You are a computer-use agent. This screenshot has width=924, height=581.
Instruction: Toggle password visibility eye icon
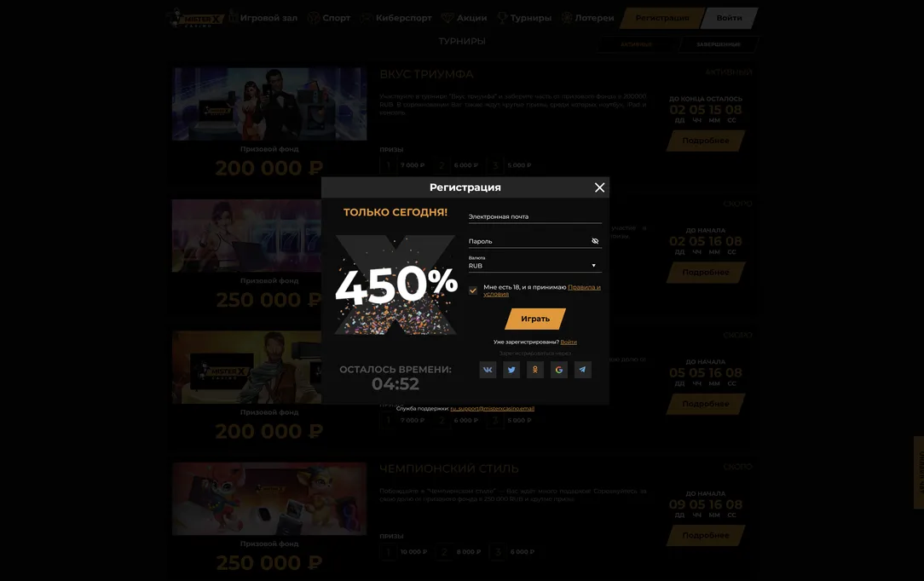595,241
